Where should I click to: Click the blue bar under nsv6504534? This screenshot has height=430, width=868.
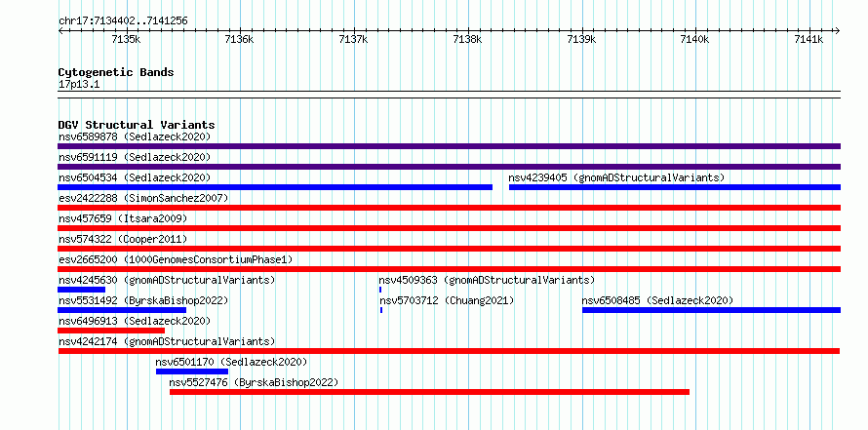[x=275, y=187]
